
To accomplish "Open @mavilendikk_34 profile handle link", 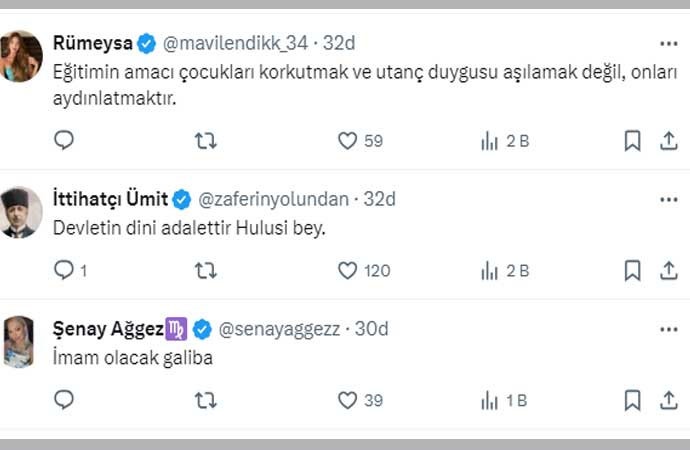I will tap(234, 44).
